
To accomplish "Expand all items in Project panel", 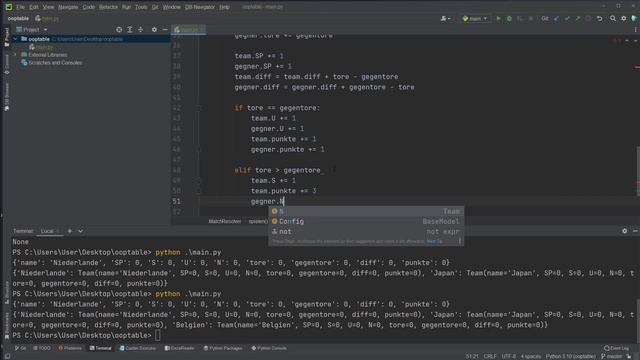I will click(x=130, y=29).
